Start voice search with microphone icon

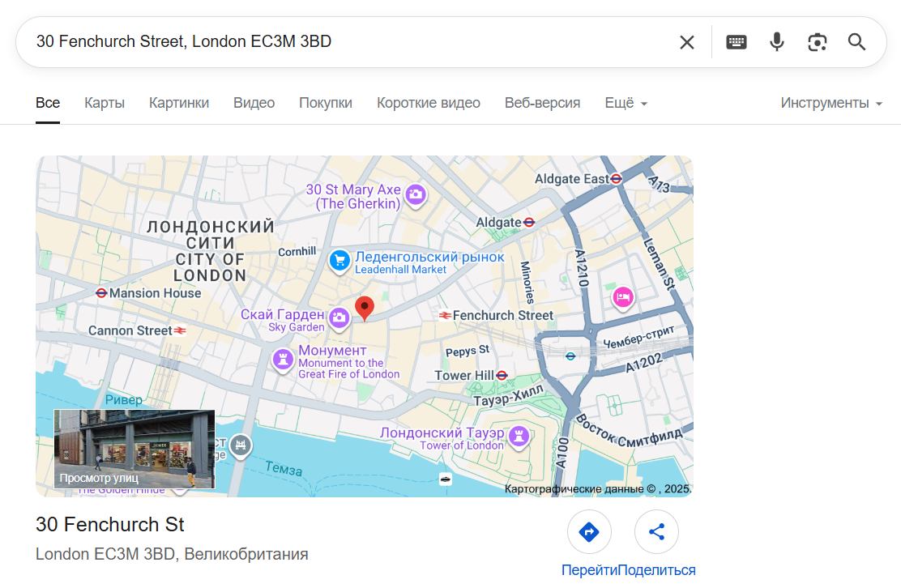[x=777, y=42]
